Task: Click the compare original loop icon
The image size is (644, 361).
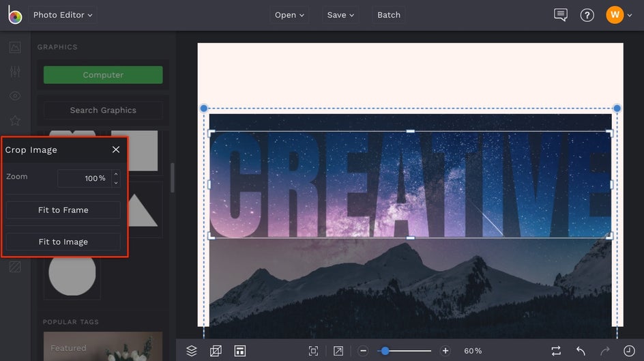Action: click(x=556, y=351)
